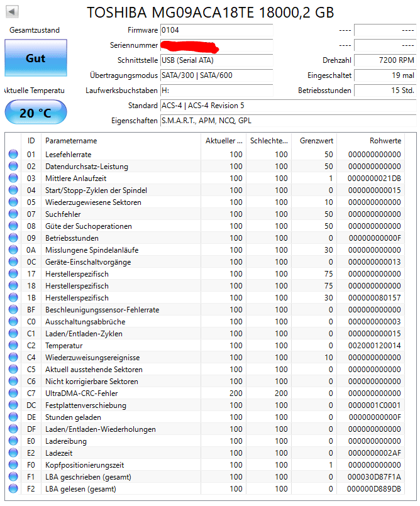Click status orb for Aktuell ausstehende Sektoren
Viewport: 420px width, 506px height.
click(13, 369)
